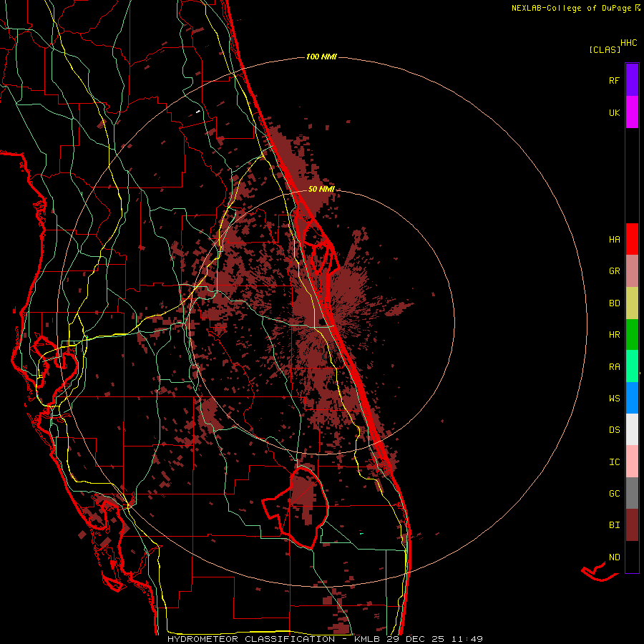Click the RA light-green legend color
The width and height of the screenshot is (644, 644).
632,366
